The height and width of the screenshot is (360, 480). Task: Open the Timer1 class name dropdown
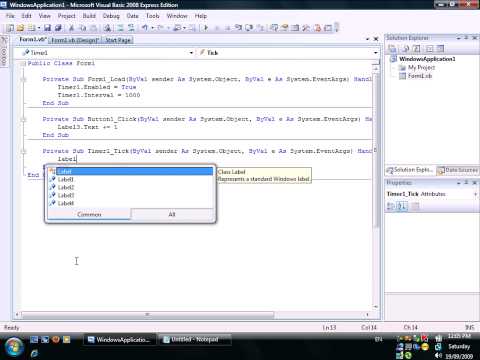click(191, 53)
